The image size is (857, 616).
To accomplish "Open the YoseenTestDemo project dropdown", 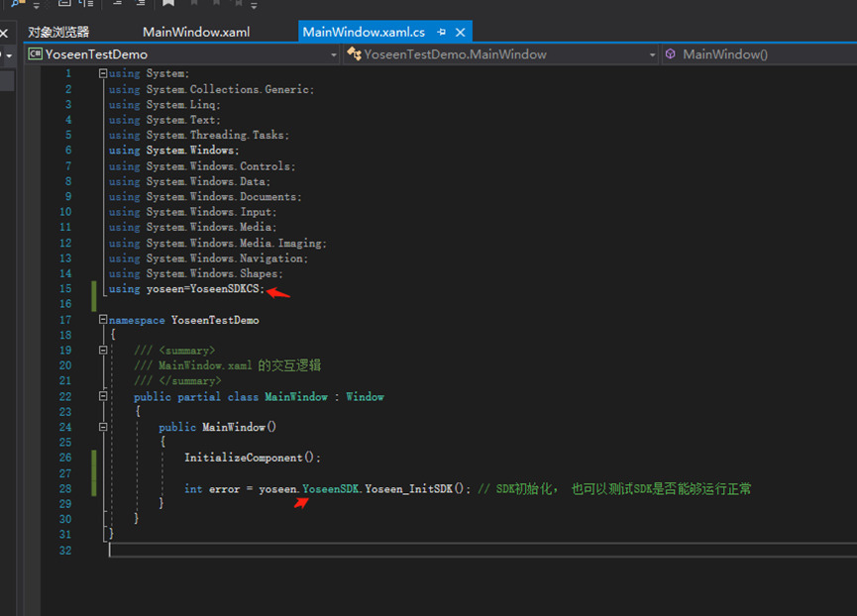I will point(335,55).
